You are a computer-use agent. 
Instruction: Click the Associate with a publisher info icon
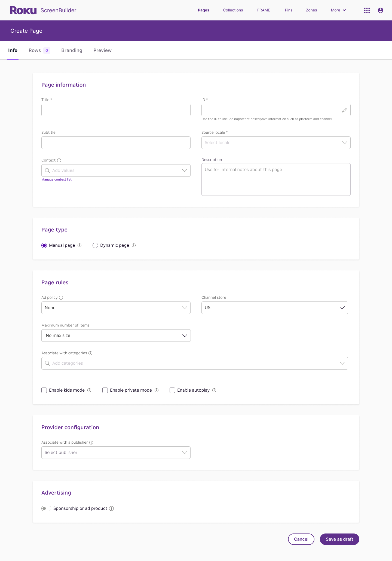tap(91, 443)
